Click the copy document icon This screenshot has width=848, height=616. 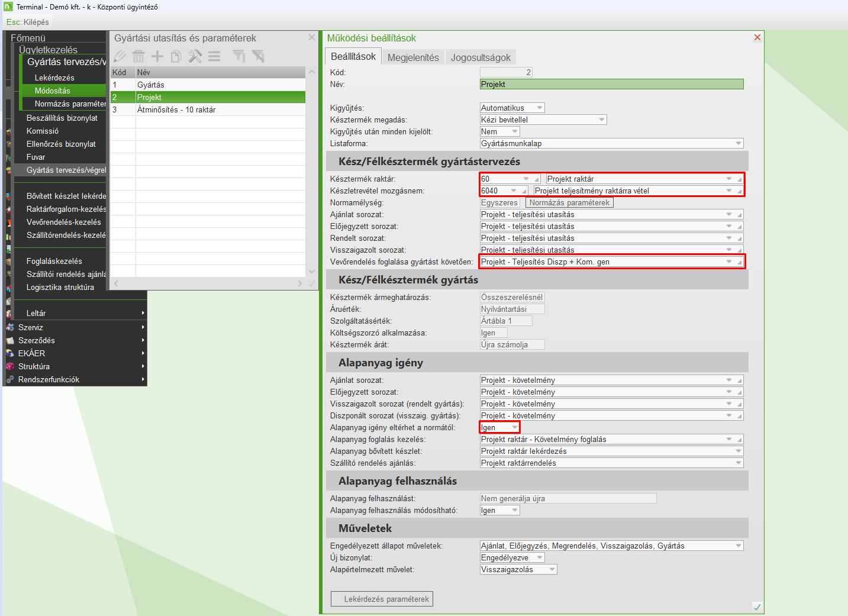(x=176, y=56)
